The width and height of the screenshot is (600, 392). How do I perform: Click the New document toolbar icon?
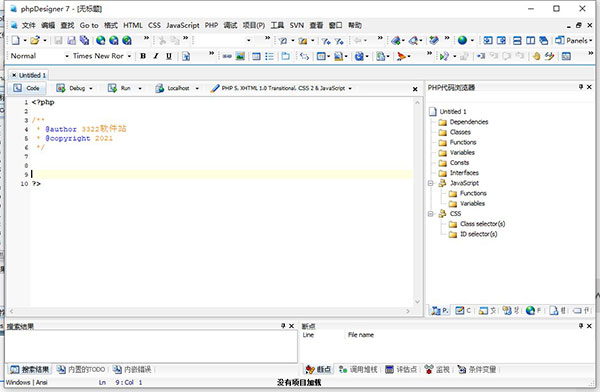[x=15, y=40]
